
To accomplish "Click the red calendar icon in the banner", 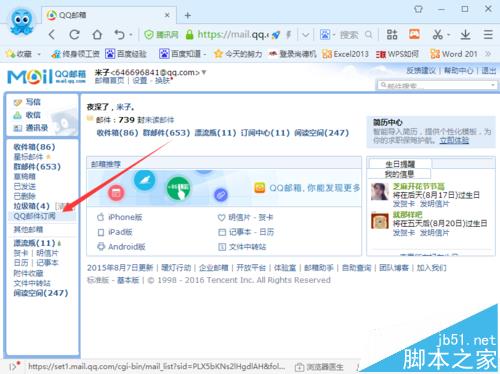I will click(116, 193).
